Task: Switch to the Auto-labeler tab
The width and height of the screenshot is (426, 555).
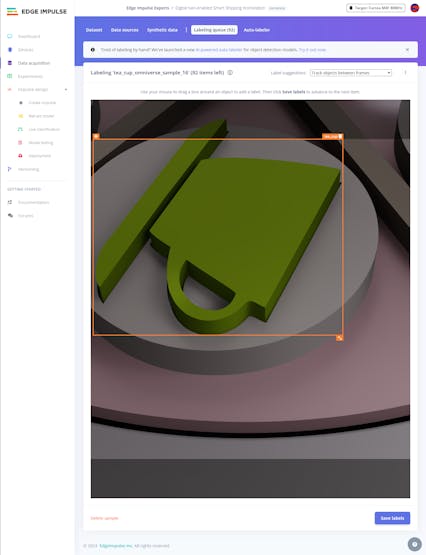Action: coord(257,30)
